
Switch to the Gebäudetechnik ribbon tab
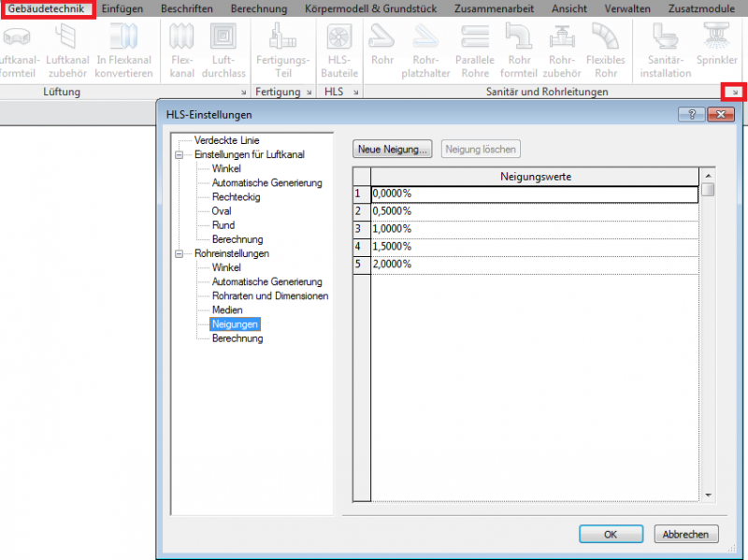(48, 8)
